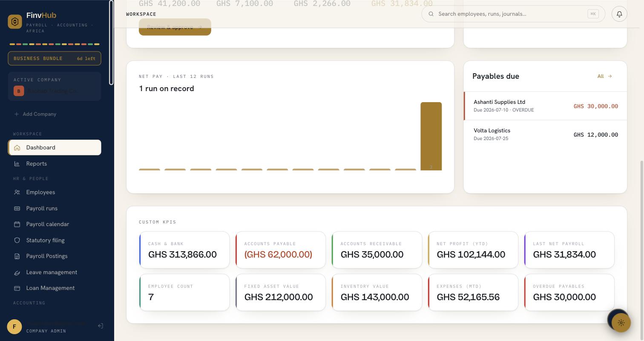Click the plus icon for Add Company
This screenshot has height=341, width=644.
coord(17,114)
